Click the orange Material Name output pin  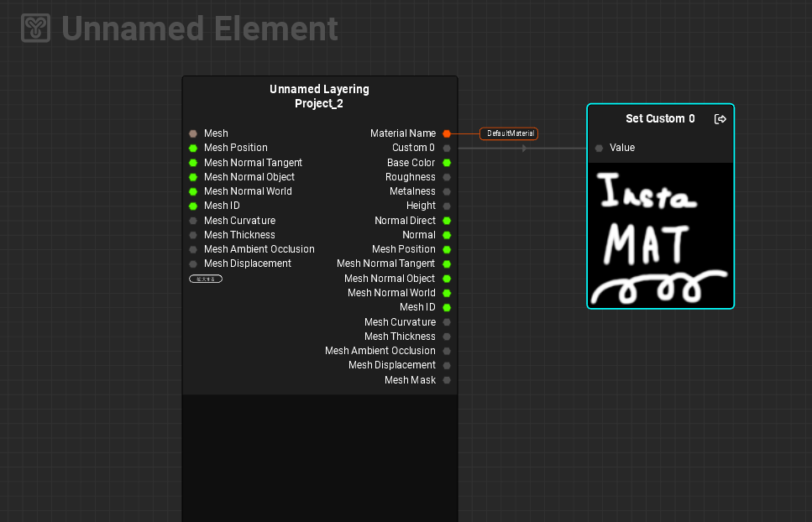447,133
